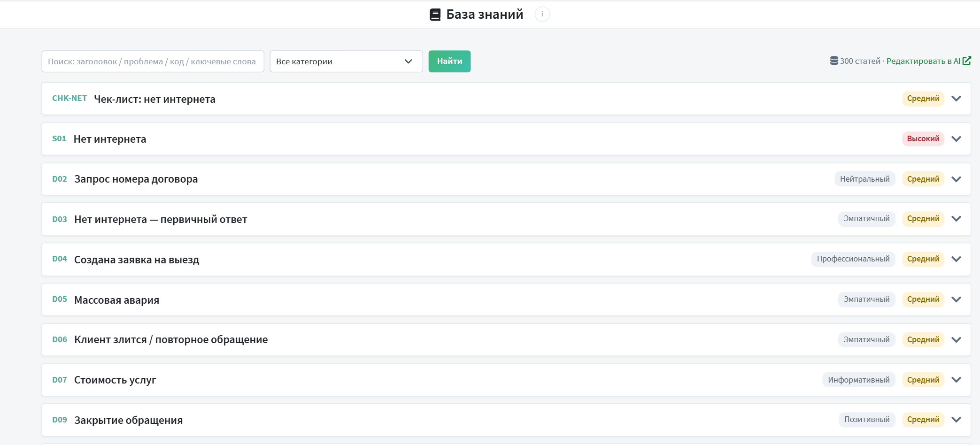Viewport: 980px width, 445px height.
Task: Expand the Стоимость услуг article chevron
Action: point(956,380)
